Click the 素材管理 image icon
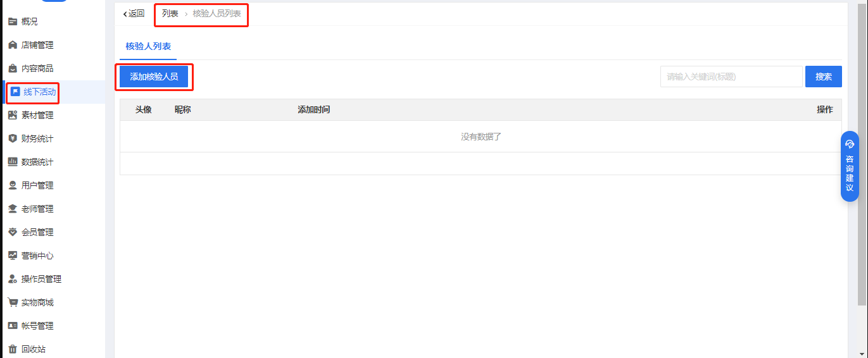 [13, 115]
